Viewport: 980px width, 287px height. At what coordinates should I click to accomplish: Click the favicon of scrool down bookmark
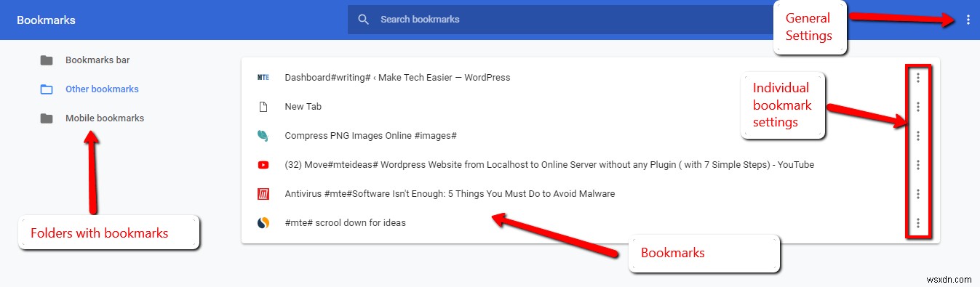263,223
